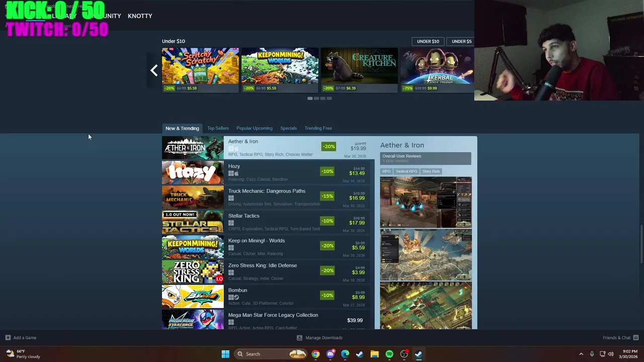This screenshot has width=644, height=362.
Task: Click the $39.99 Mega Man price
Action: [355, 320]
